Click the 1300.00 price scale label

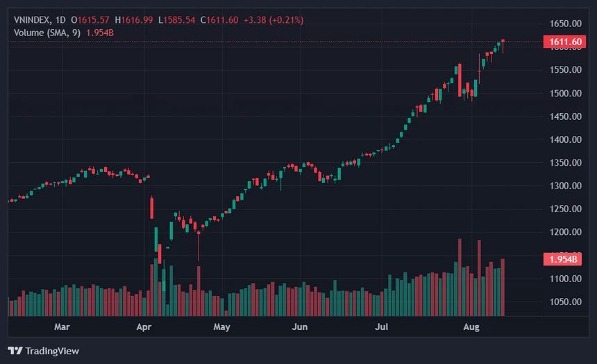click(x=565, y=186)
